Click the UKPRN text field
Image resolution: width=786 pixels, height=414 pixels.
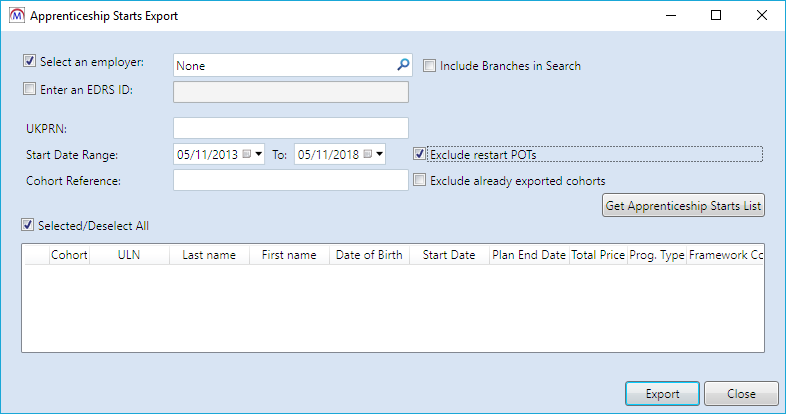[290, 128]
